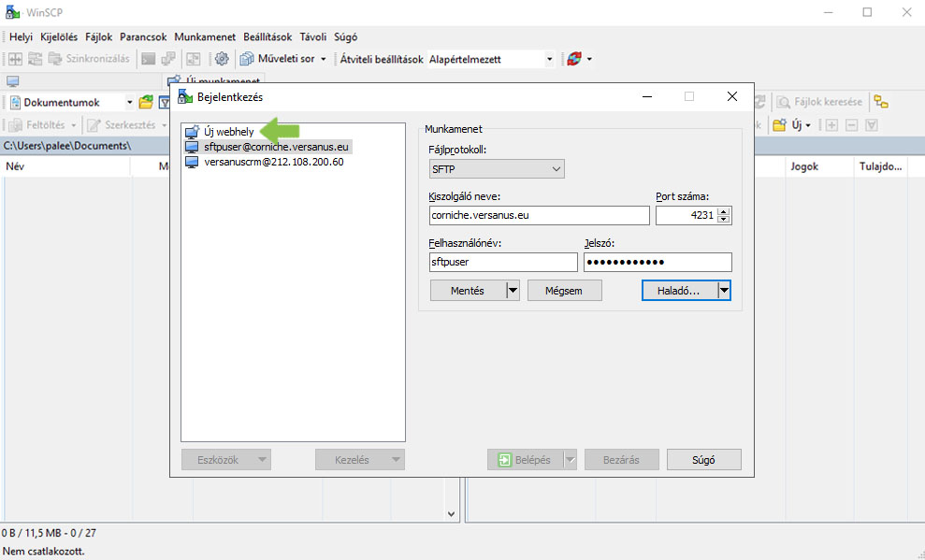Click the Felhasználónév field containing sftpuser
925x560 pixels.
(503, 262)
